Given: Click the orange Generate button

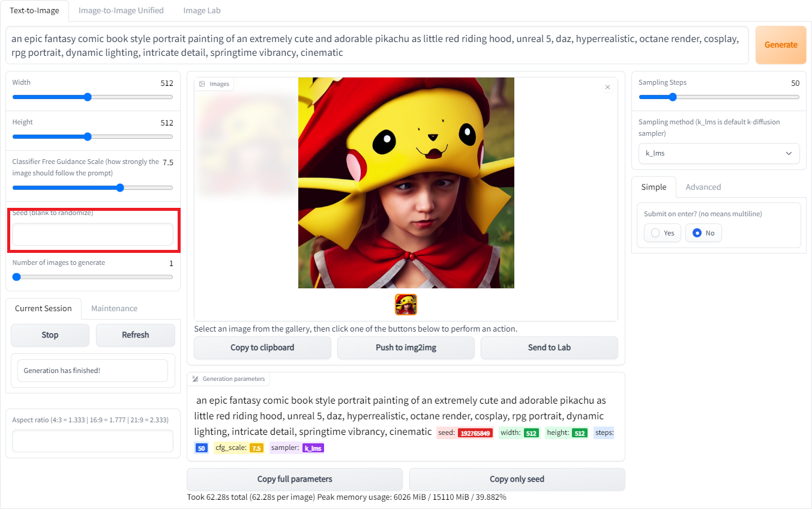Looking at the screenshot, I should [x=781, y=45].
